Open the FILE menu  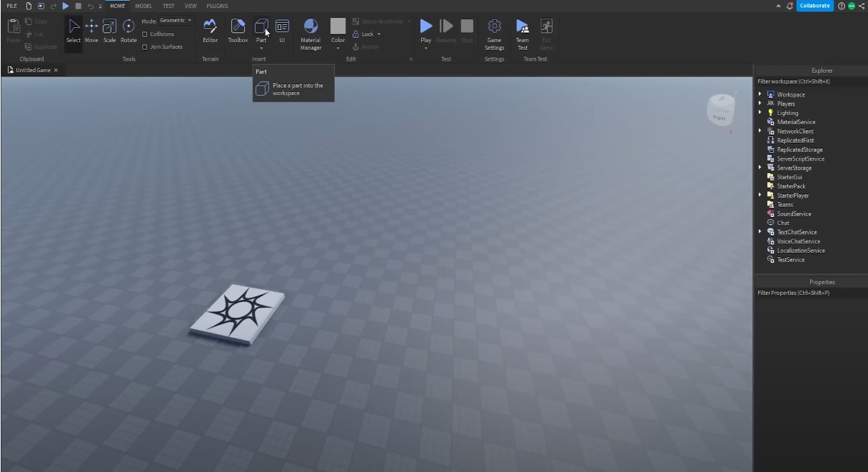11,6
